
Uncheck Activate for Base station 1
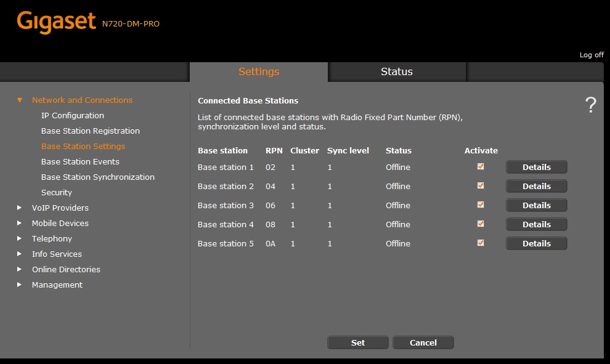[481, 166]
